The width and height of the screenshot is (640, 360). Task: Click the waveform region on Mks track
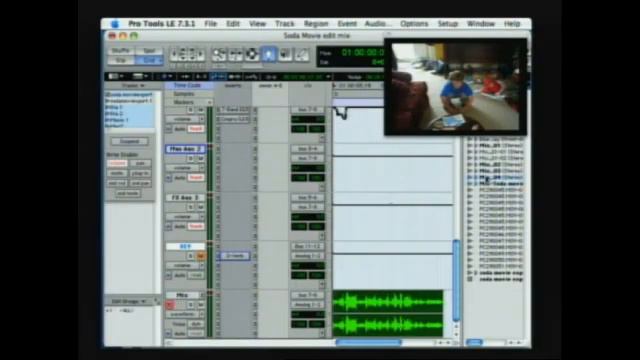pos(388,313)
